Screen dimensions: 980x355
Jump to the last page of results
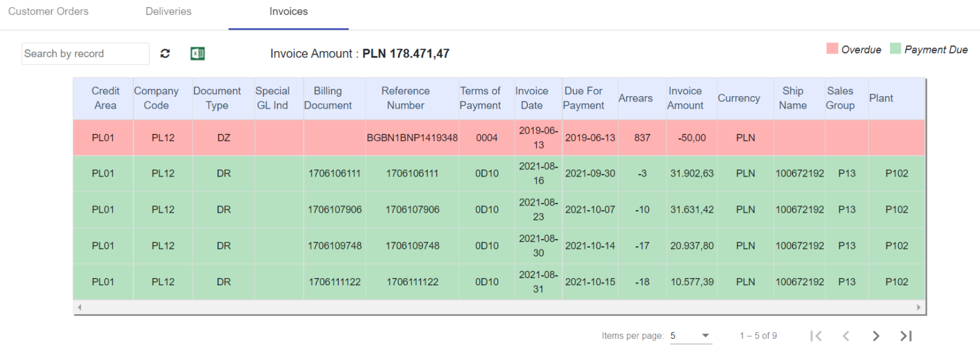click(906, 336)
